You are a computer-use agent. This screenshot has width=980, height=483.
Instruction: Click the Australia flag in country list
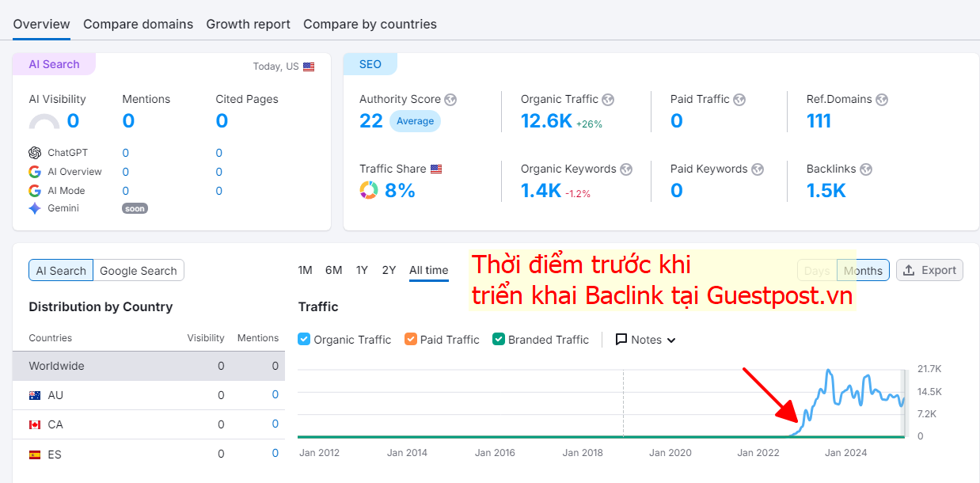pos(35,394)
